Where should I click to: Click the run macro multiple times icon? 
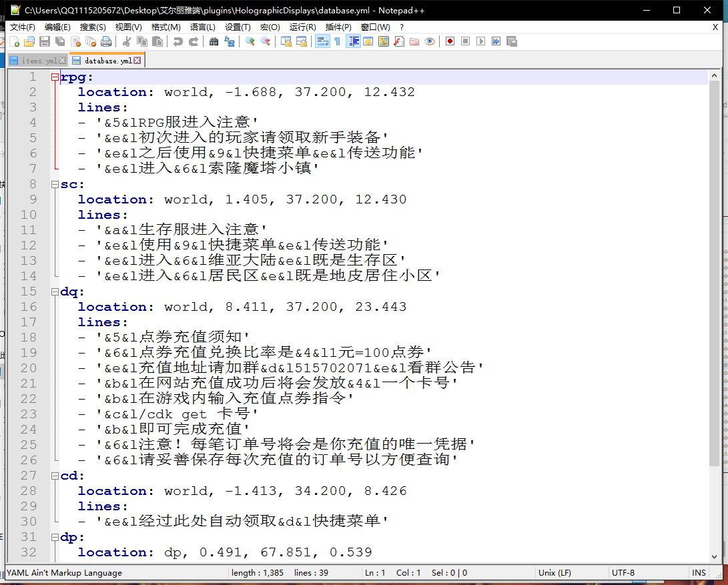[x=496, y=42]
